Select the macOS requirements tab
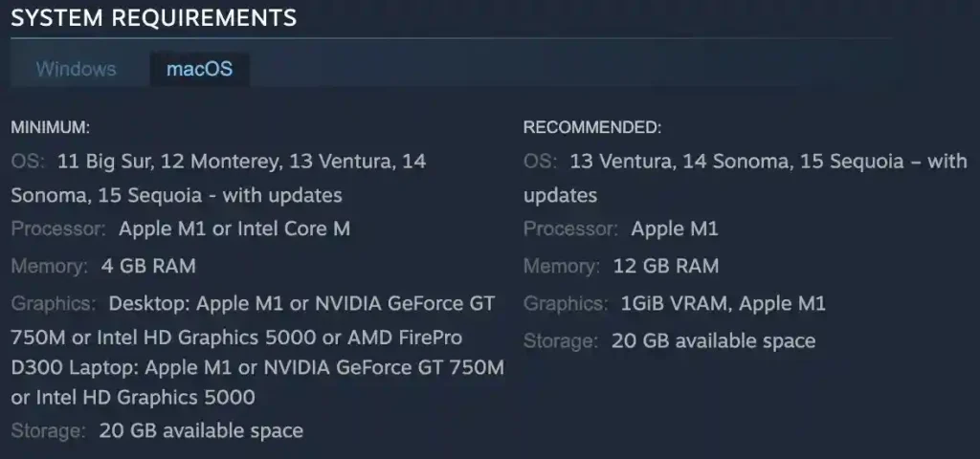This screenshot has width=980, height=459. [199, 70]
